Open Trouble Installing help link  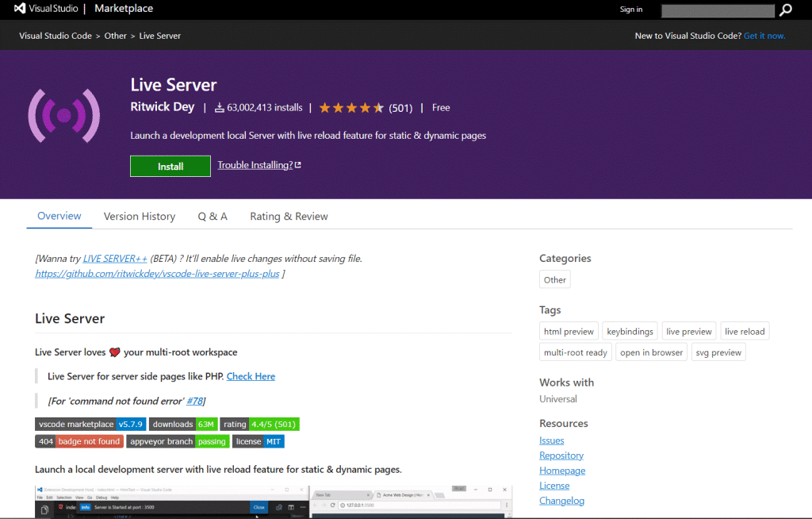click(255, 165)
